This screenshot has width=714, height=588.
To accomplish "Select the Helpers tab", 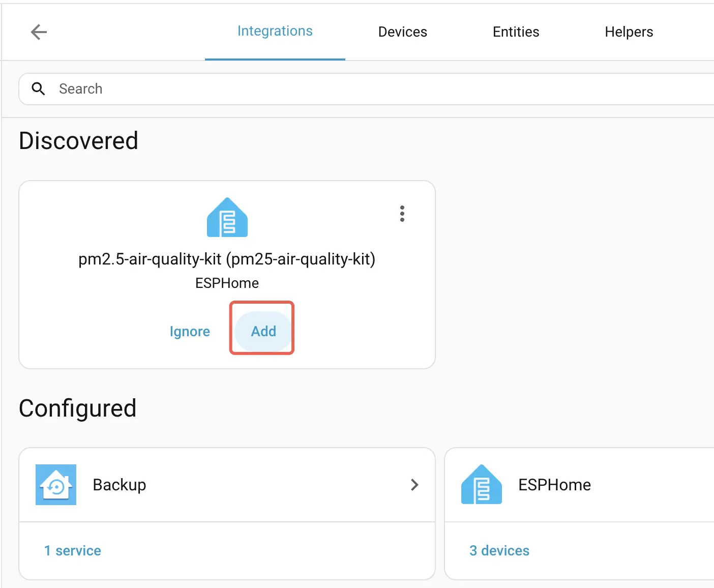I will click(629, 32).
